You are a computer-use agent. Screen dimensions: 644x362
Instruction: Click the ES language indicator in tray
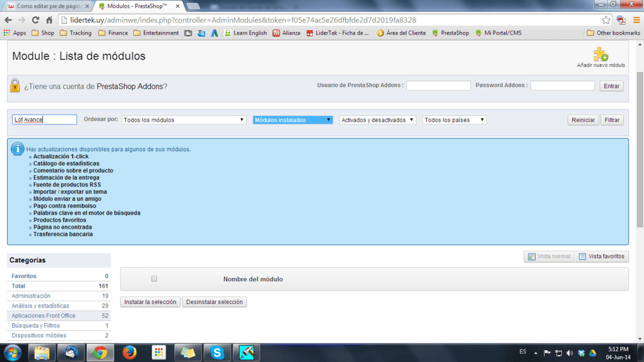522,351
